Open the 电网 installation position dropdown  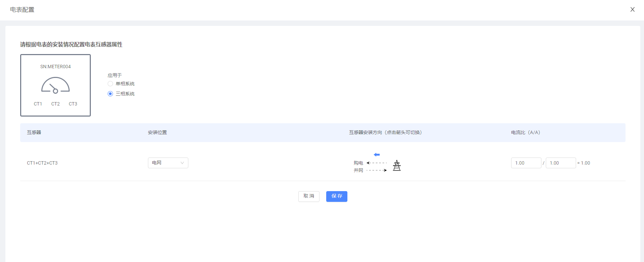click(168, 163)
